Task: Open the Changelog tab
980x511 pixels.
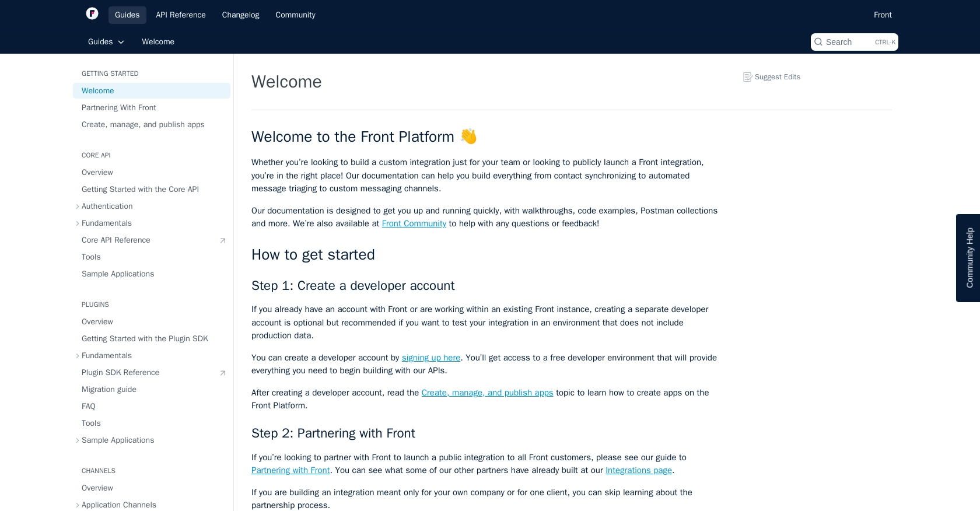Action: click(240, 15)
